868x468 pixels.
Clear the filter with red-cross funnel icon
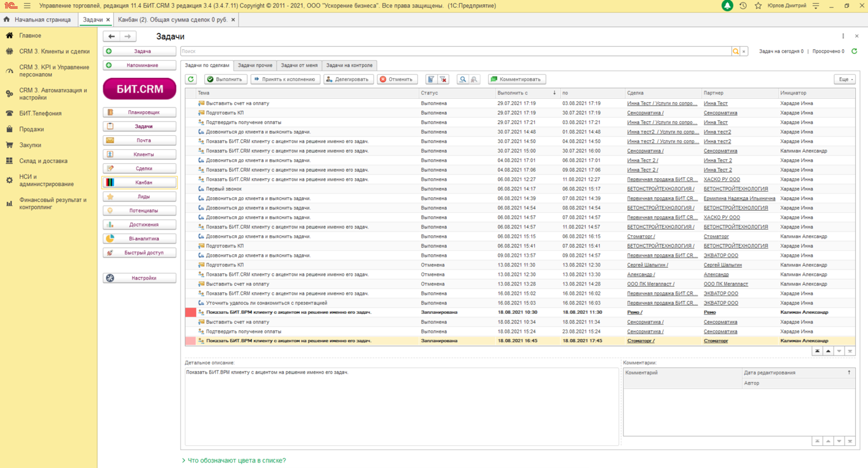tap(443, 79)
